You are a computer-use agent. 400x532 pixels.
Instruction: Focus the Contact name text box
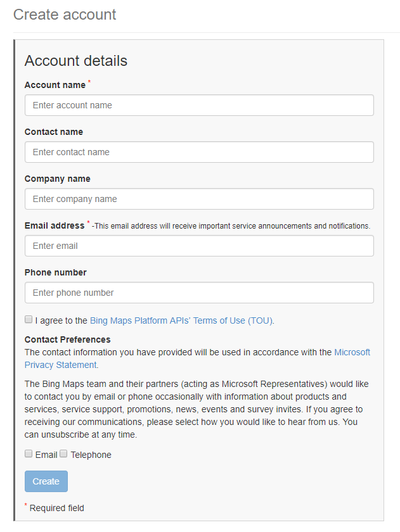click(x=199, y=152)
